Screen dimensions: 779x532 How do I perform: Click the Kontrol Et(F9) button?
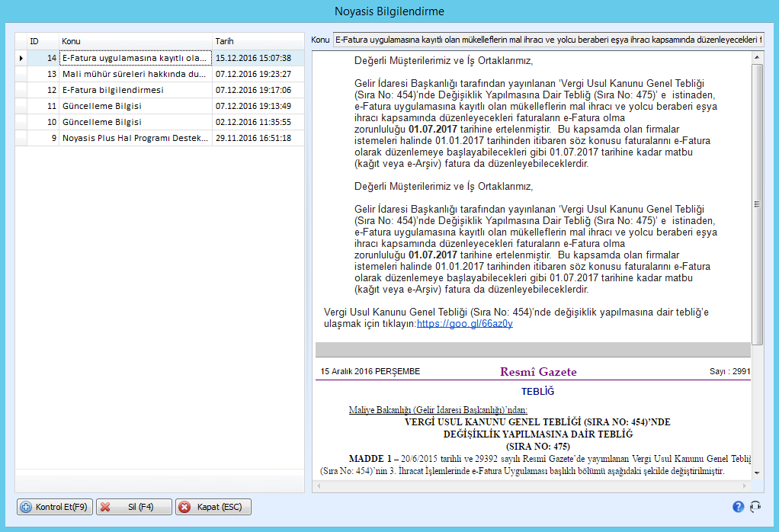(55, 507)
